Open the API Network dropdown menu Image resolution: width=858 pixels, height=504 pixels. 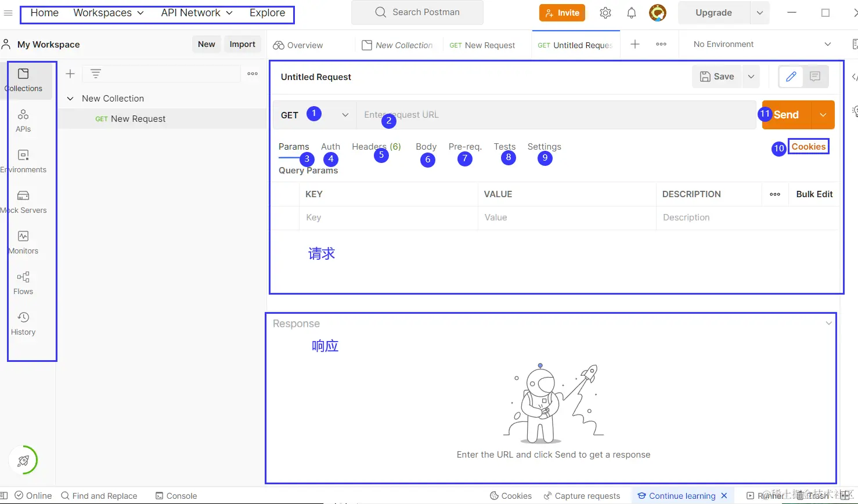[197, 13]
